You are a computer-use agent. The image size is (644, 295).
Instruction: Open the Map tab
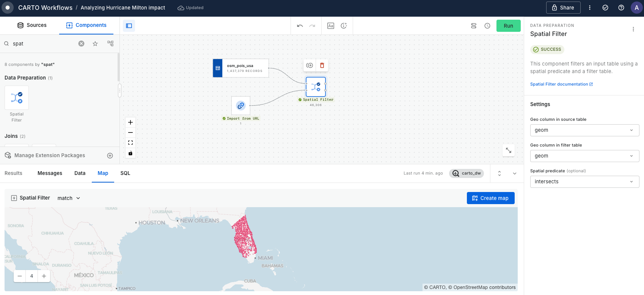(103, 173)
